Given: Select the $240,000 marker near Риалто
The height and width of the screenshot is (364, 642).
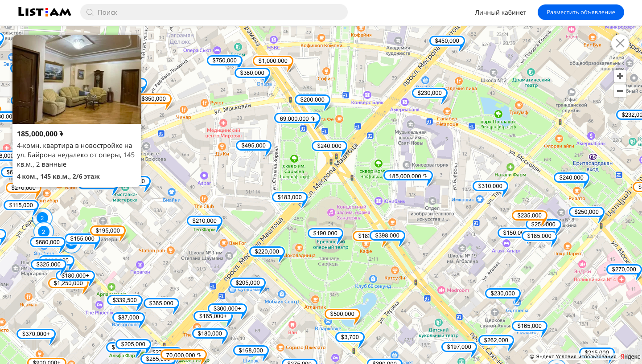Looking at the screenshot, I should (x=572, y=178).
